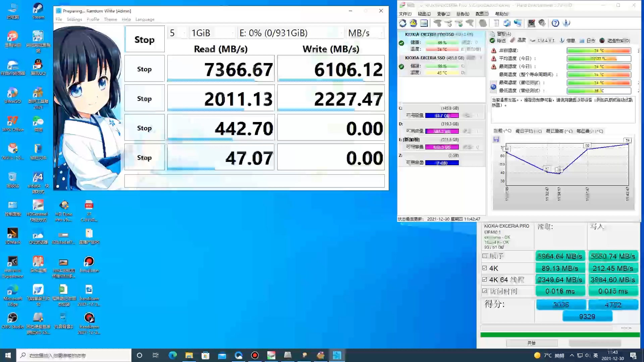Open the MB/s unit dropdown
Screen dimensions: 644x362
click(365, 33)
